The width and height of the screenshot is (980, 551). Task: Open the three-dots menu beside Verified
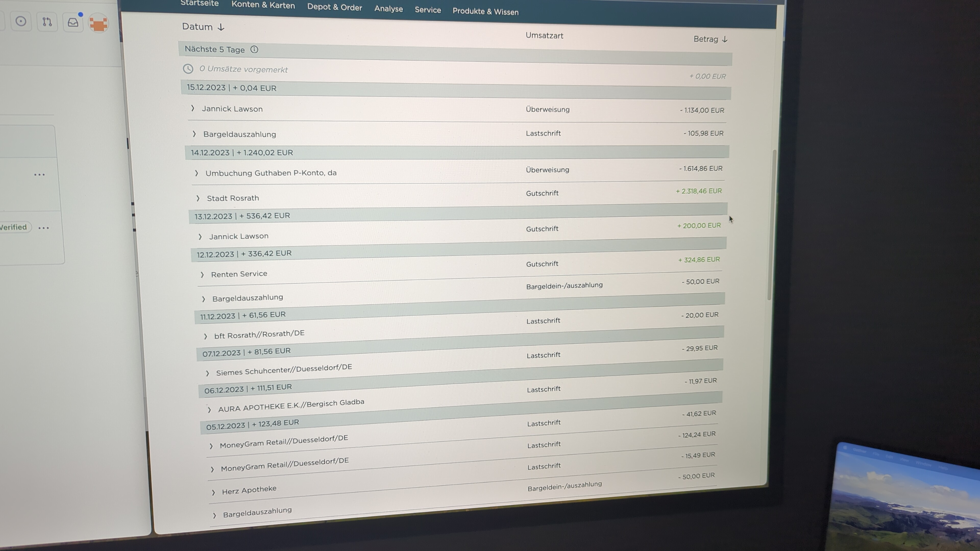tap(44, 228)
